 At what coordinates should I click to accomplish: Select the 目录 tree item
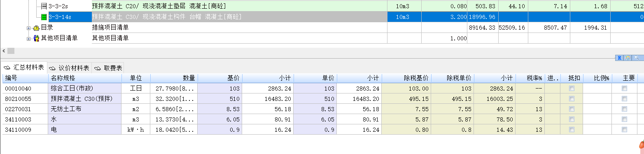(47, 28)
